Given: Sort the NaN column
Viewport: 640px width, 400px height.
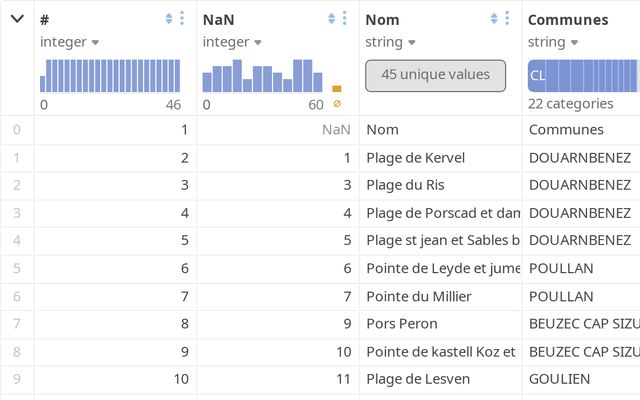Looking at the screenshot, I should click(x=331, y=19).
